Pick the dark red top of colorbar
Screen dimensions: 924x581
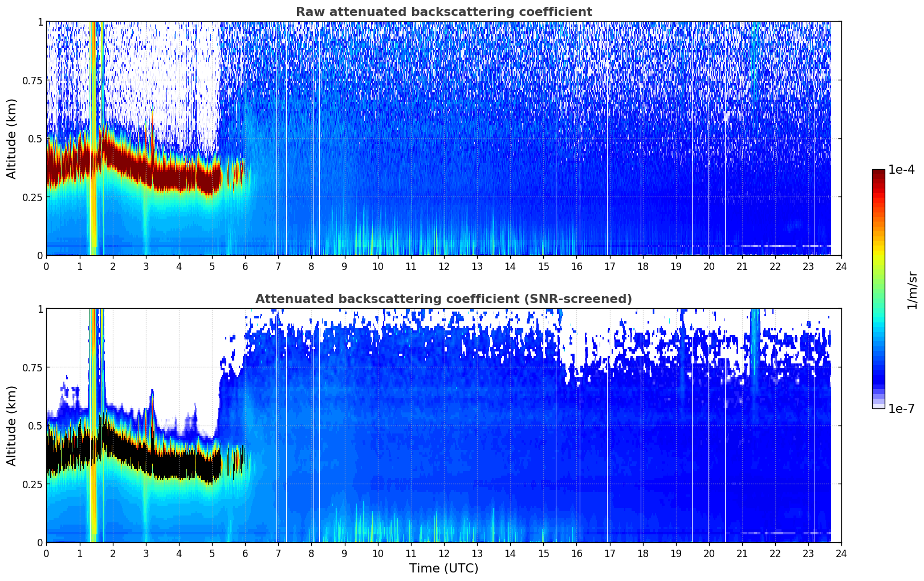tap(878, 173)
